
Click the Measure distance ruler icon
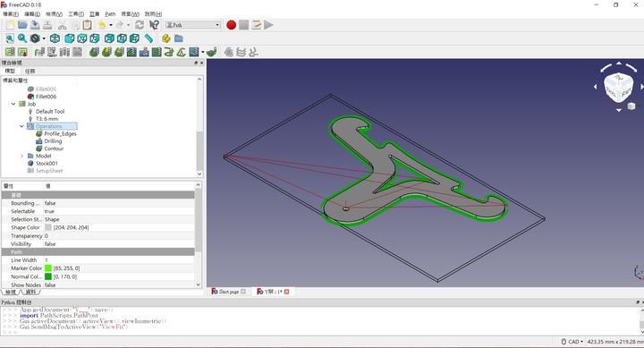click(x=148, y=38)
